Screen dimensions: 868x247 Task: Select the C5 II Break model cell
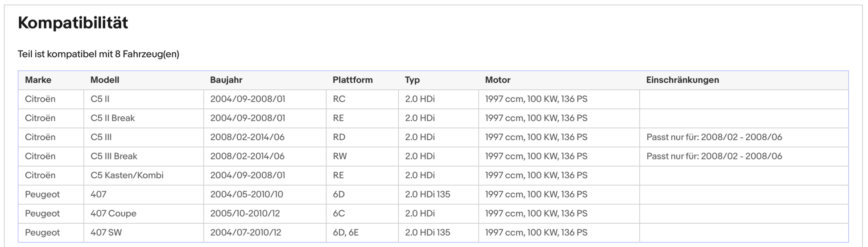click(112, 118)
